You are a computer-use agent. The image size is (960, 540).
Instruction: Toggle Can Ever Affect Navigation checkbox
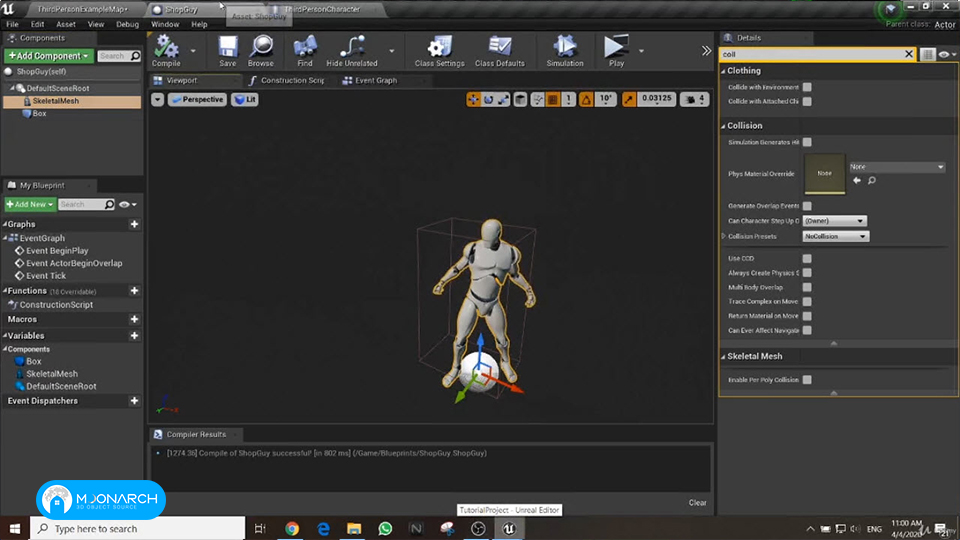coord(807,330)
